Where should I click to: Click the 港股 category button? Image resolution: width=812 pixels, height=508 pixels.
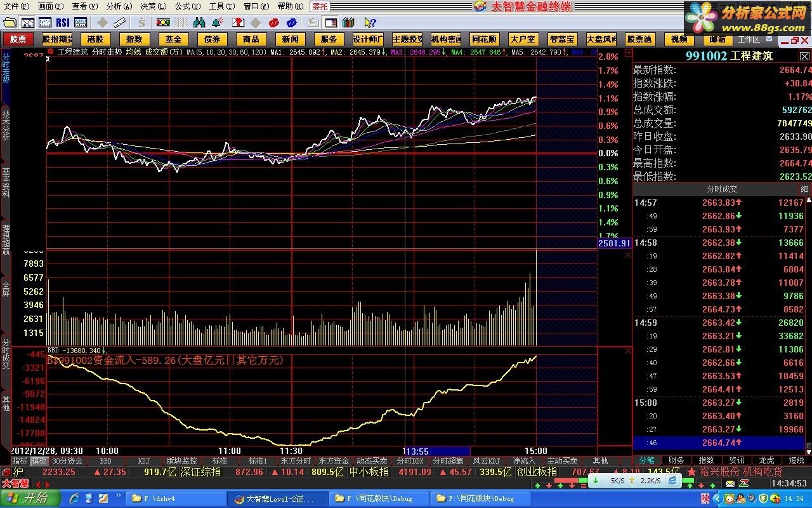(x=95, y=39)
